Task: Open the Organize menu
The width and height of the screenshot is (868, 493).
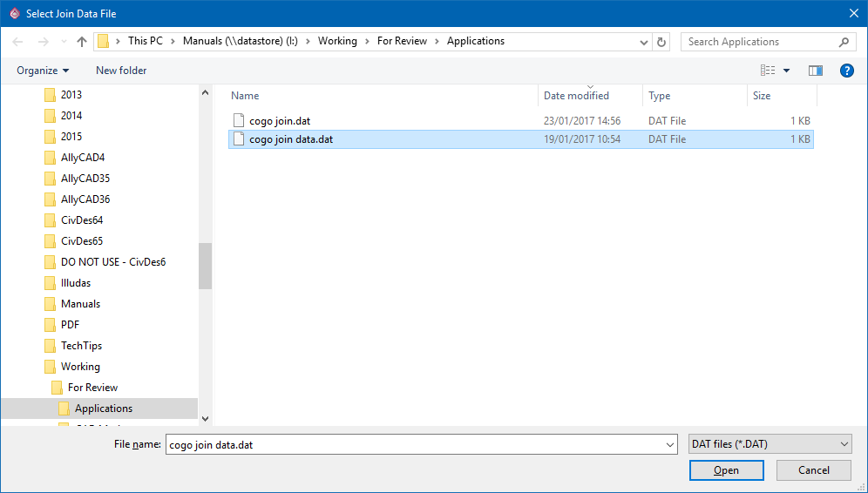Action: [x=42, y=71]
